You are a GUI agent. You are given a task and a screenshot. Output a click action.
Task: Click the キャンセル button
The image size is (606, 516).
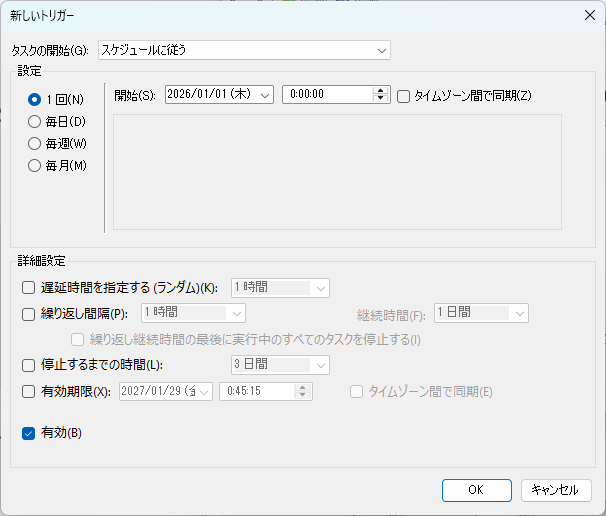[556, 490]
